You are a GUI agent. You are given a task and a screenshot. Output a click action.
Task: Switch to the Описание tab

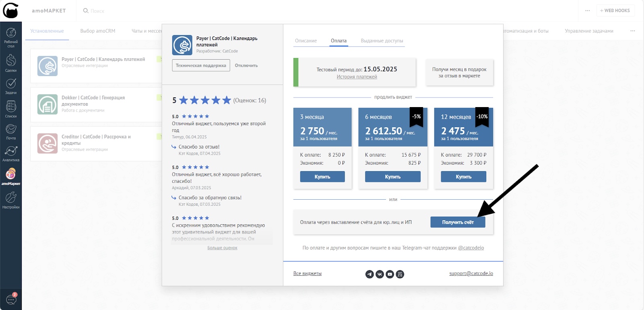[306, 41]
